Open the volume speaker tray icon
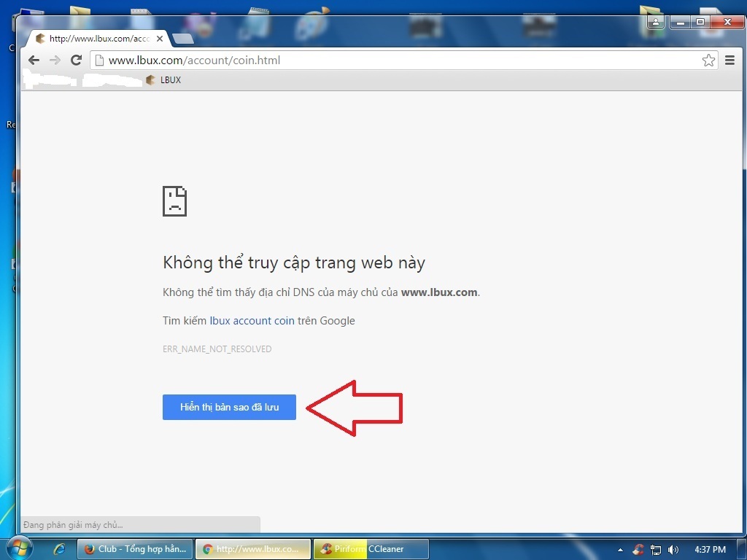747x560 pixels. click(673, 550)
